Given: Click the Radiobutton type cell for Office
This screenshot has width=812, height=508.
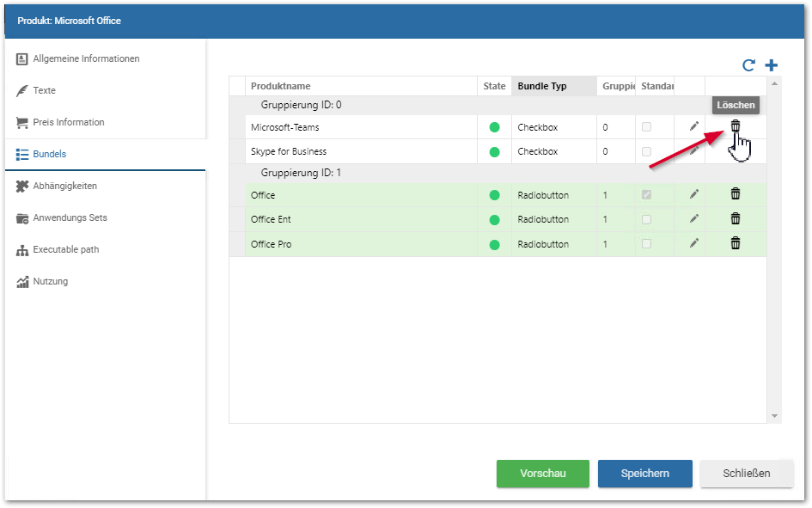Looking at the screenshot, I should (x=553, y=195).
